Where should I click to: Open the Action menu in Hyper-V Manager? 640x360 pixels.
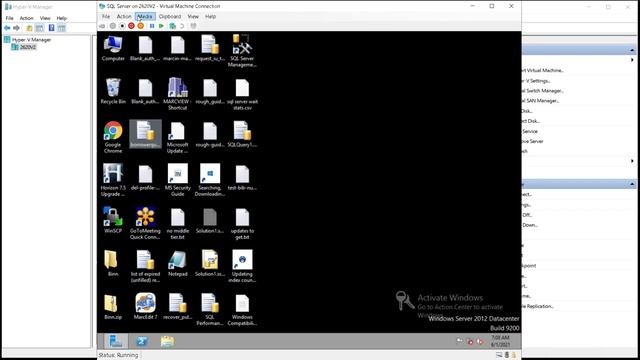27,18
